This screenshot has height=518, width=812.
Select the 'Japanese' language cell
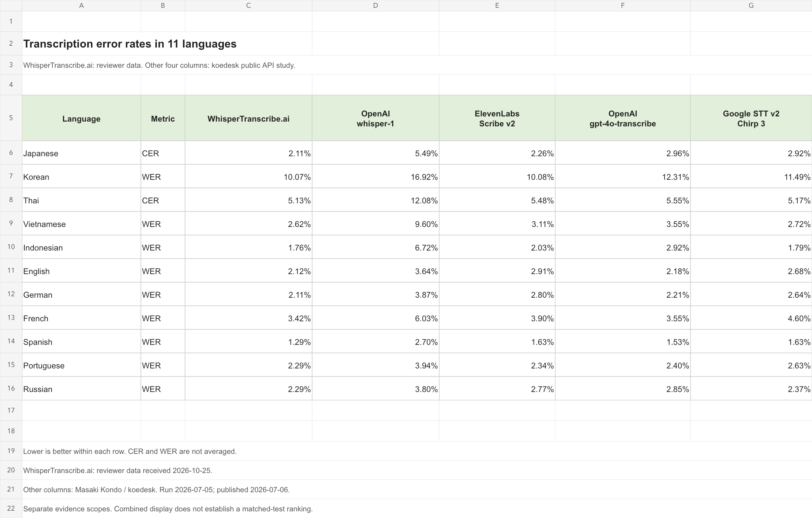point(81,153)
